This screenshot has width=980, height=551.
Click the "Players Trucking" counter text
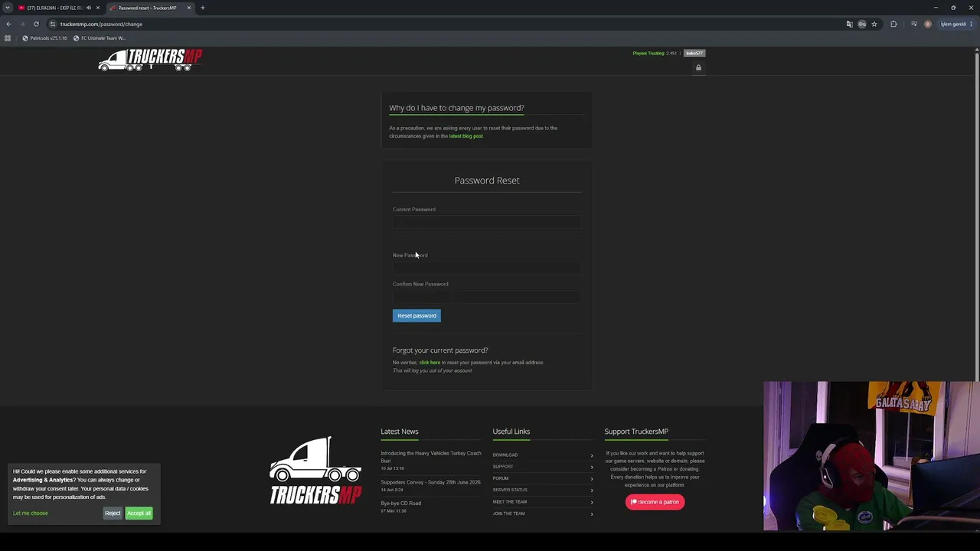pyautogui.click(x=655, y=54)
